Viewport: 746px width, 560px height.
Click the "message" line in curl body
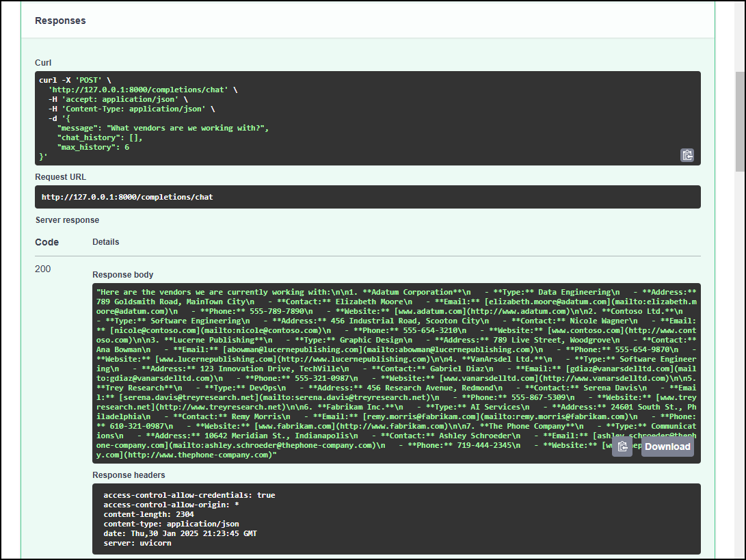click(163, 128)
